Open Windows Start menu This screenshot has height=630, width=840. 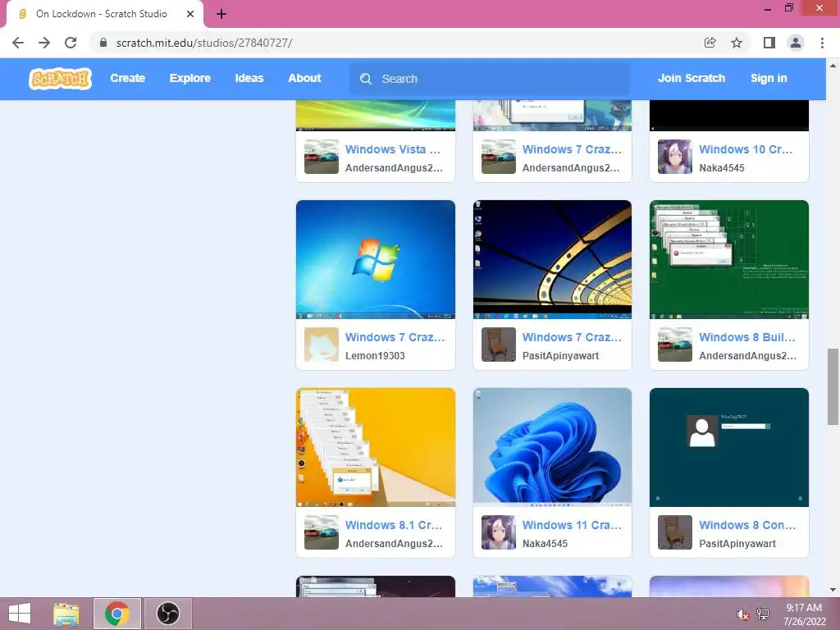pyautogui.click(x=20, y=614)
